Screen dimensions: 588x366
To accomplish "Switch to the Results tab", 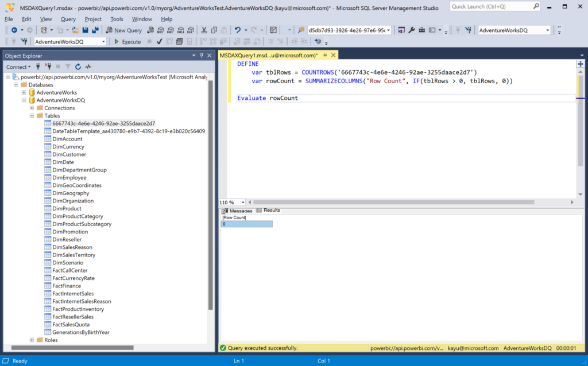I will 268,211.
